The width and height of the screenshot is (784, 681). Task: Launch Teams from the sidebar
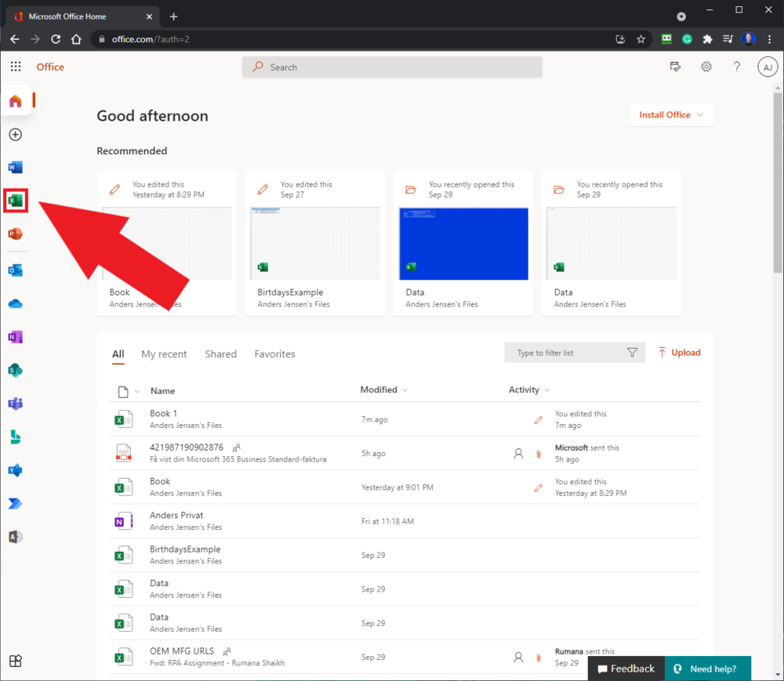tap(16, 404)
